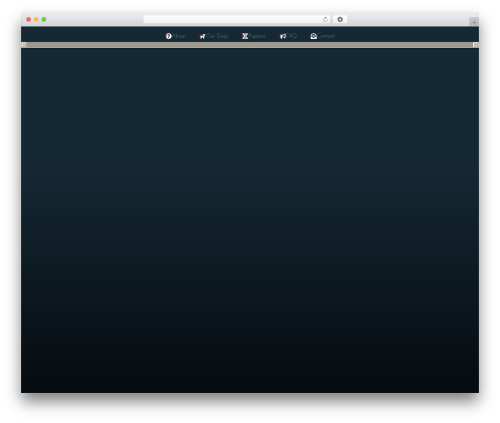The width and height of the screenshot is (500, 423).
Task: Reload the page with the refresh icon
Action: [325, 19]
